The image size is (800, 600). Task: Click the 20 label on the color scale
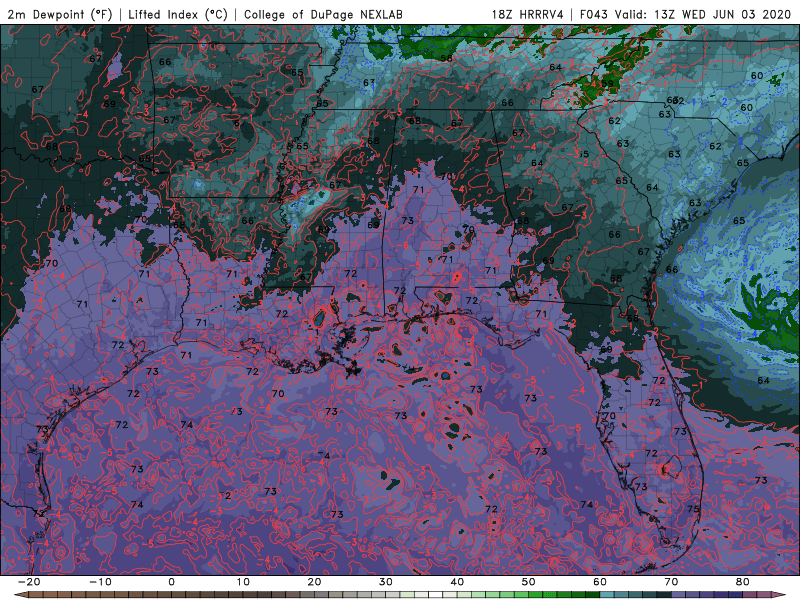[314, 582]
